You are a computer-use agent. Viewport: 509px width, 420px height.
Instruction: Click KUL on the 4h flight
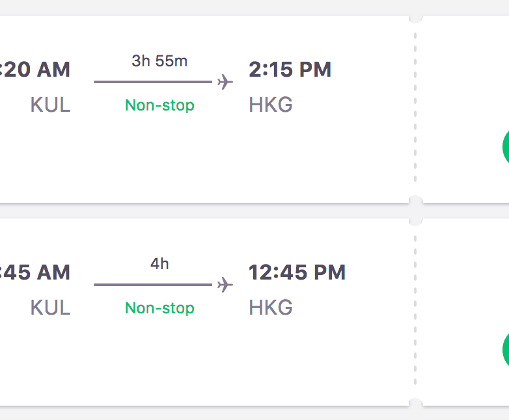point(50,308)
